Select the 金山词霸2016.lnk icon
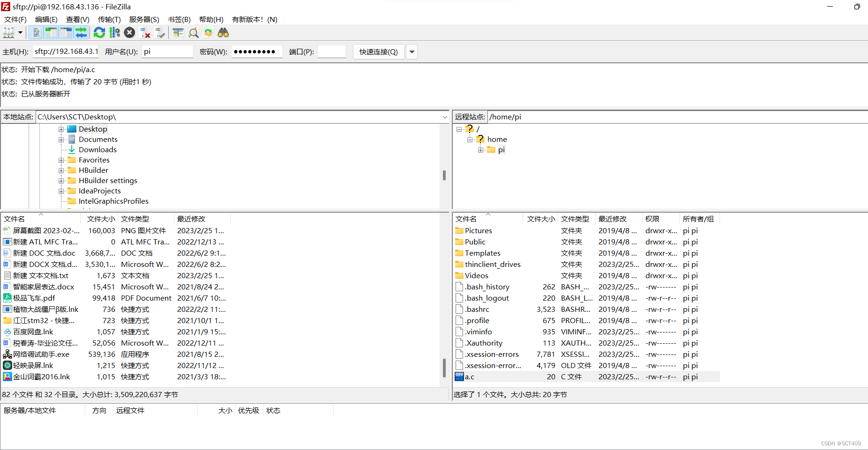The height and width of the screenshot is (450, 868). pos(7,377)
